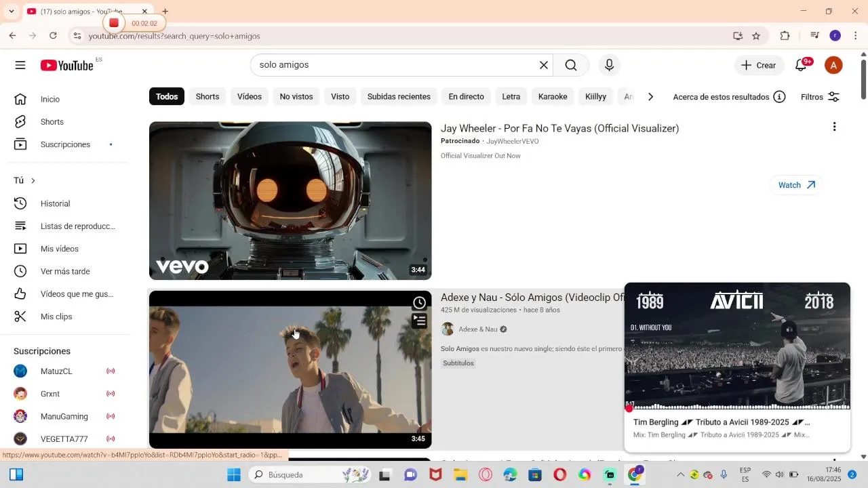Open more options for Jay Wheeler ad
Viewport: 868px width, 488px height.
(x=834, y=127)
